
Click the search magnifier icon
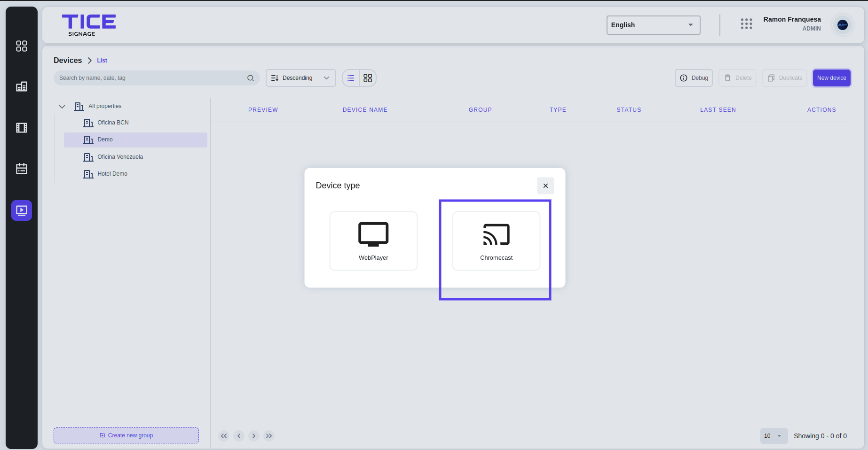(x=251, y=78)
